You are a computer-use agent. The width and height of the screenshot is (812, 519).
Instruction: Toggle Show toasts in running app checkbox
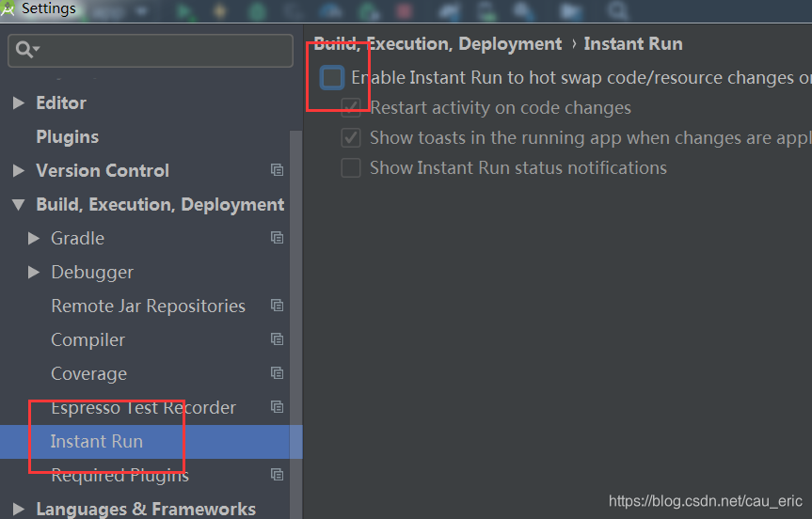pyautogui.click(x=351, y=137)
